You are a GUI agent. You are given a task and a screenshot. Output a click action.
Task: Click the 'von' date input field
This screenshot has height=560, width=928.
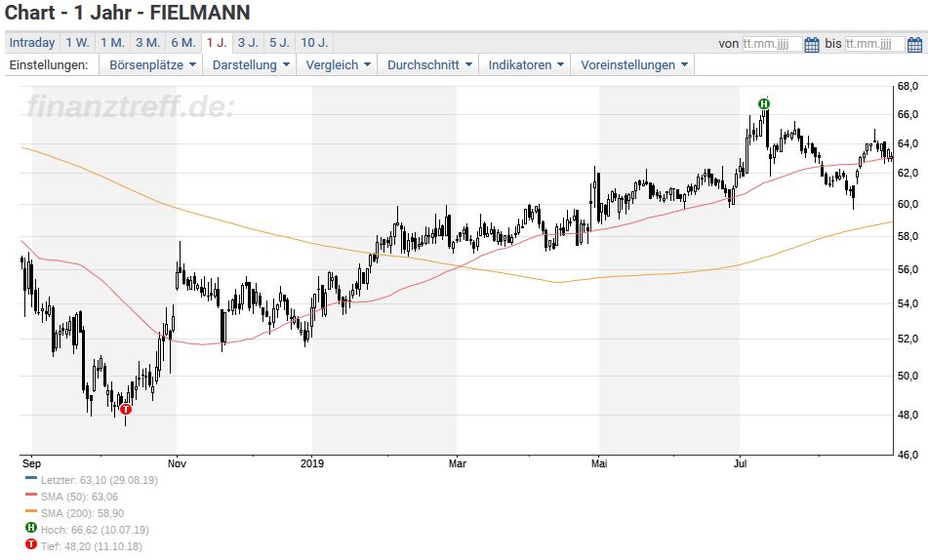772,44
